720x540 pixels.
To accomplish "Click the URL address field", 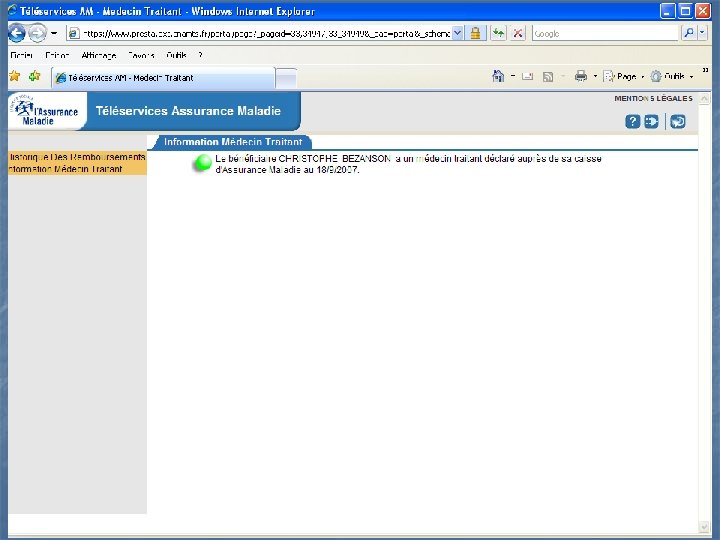I will click(259, 34).
